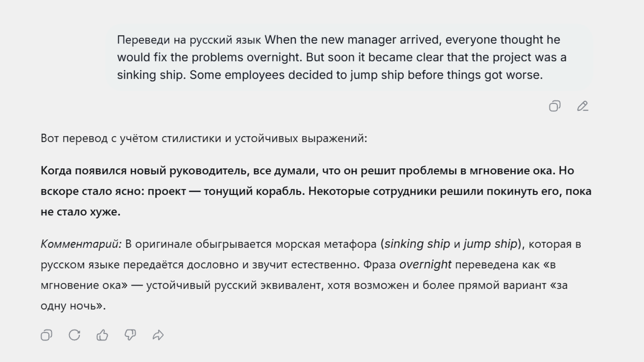The width and height of the screenshot is (644, 362).
Task: Copy the user's prompt message
Action: coord(555,106)
